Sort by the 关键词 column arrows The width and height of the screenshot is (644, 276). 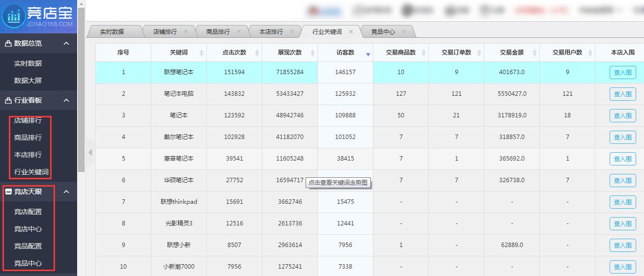tap(201, 53)
